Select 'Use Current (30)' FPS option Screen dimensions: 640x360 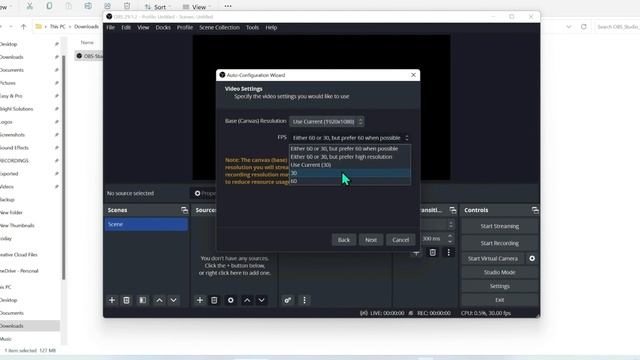coord(350,165)
